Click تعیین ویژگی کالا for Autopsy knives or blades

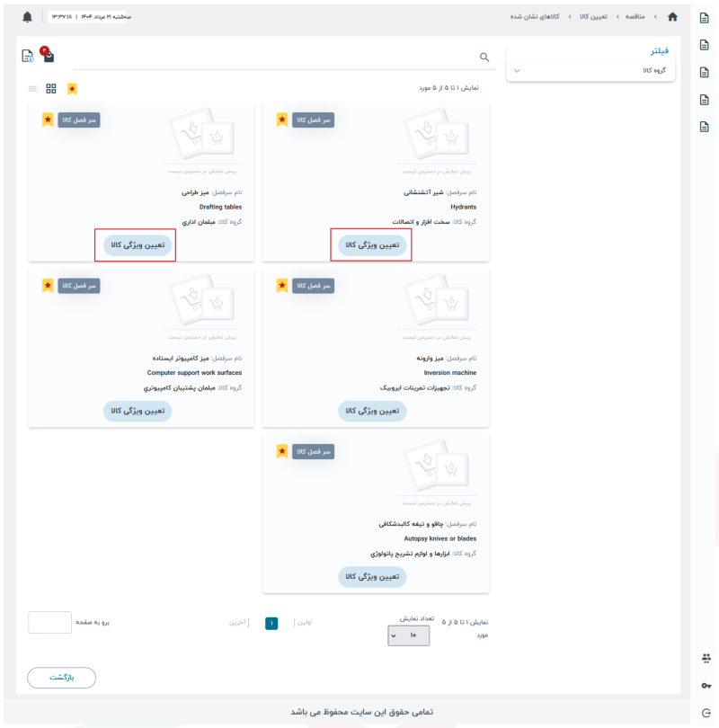tap(372, 577)
